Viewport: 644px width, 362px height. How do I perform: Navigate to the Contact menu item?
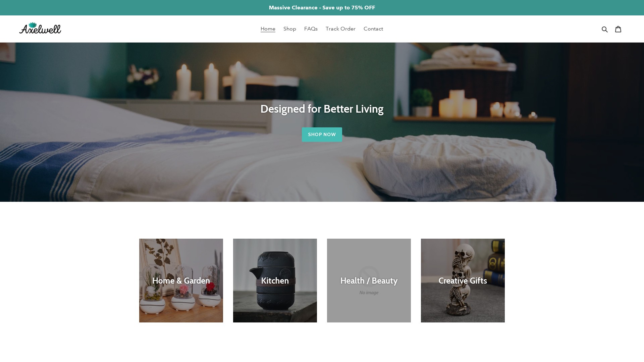373,28
